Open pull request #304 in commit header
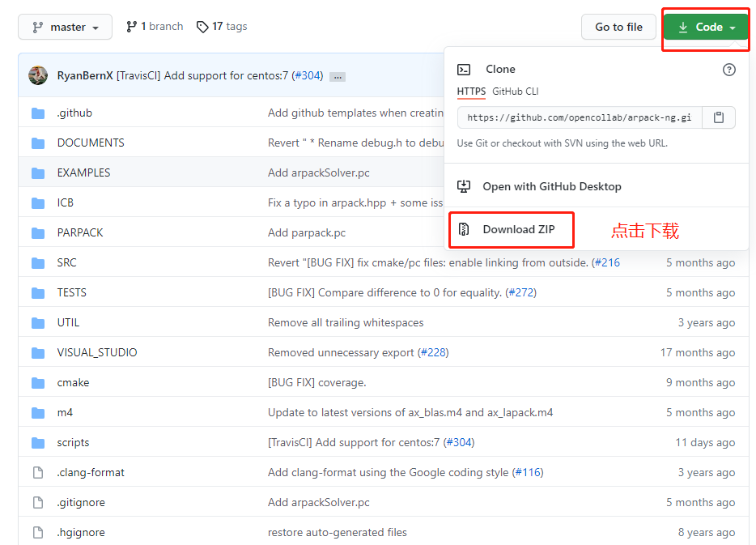This screenshot has height=545, width=756. pyautogui.click(x=309, y=76)
